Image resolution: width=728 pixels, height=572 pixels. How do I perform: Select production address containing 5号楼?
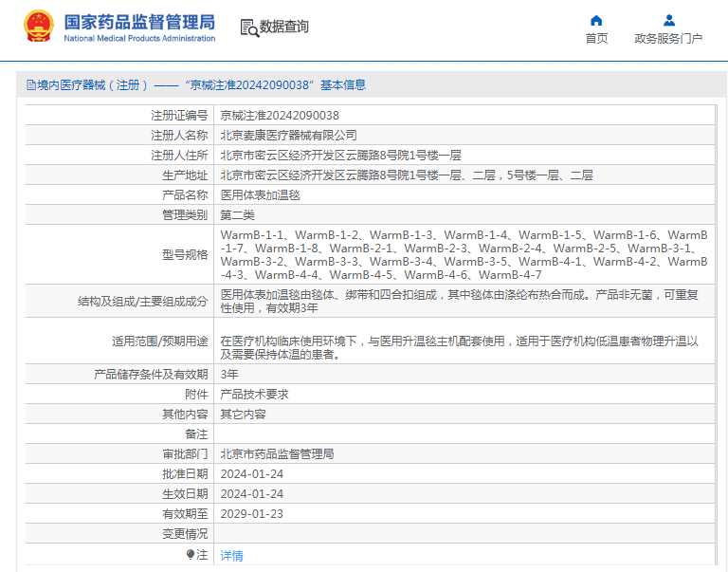[x=407, y=175]
